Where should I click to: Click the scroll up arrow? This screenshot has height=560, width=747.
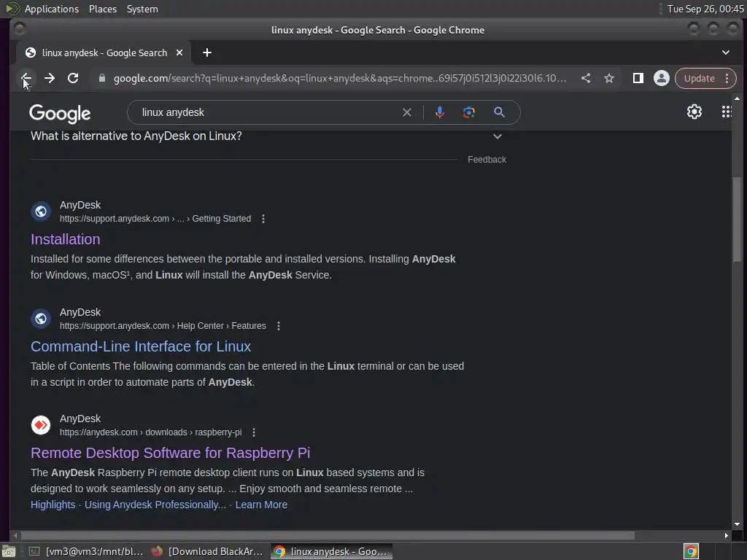(737, 98)
